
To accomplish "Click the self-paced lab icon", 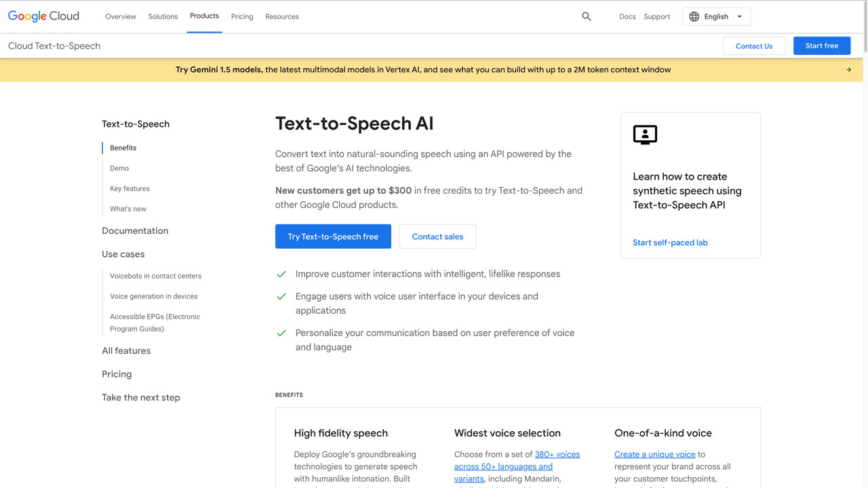I will [644, 135].
